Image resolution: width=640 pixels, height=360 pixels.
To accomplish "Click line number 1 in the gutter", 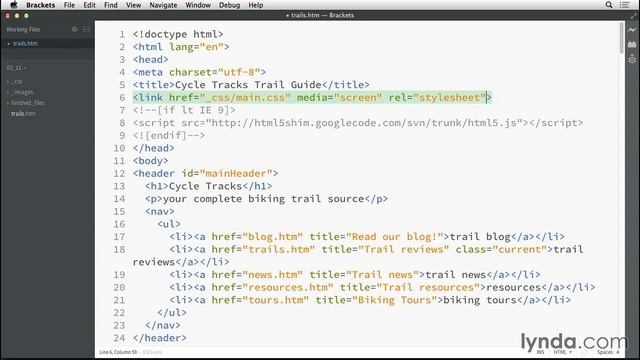I will (x=122, y=34).
